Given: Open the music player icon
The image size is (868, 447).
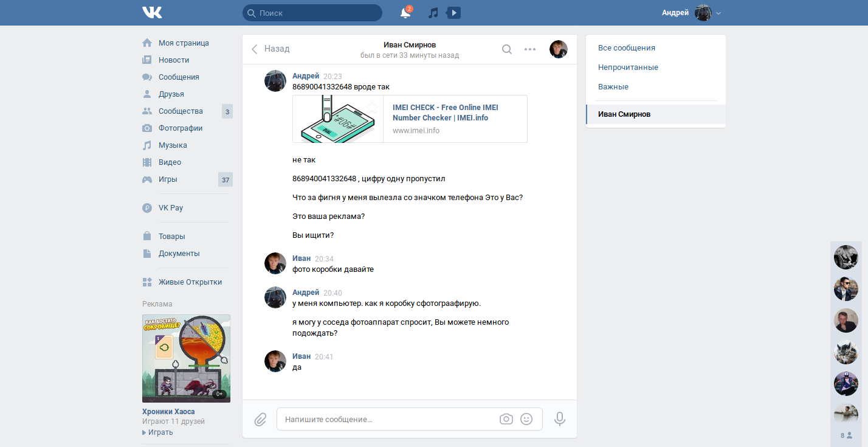Looking at the screenshot, I should click(x=433, y=13).
